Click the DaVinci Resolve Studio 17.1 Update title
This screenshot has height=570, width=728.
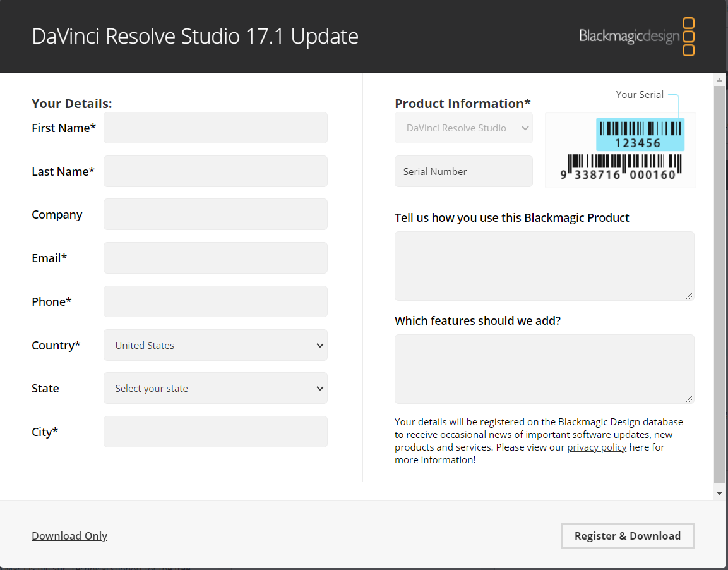[x=195, y=36]
